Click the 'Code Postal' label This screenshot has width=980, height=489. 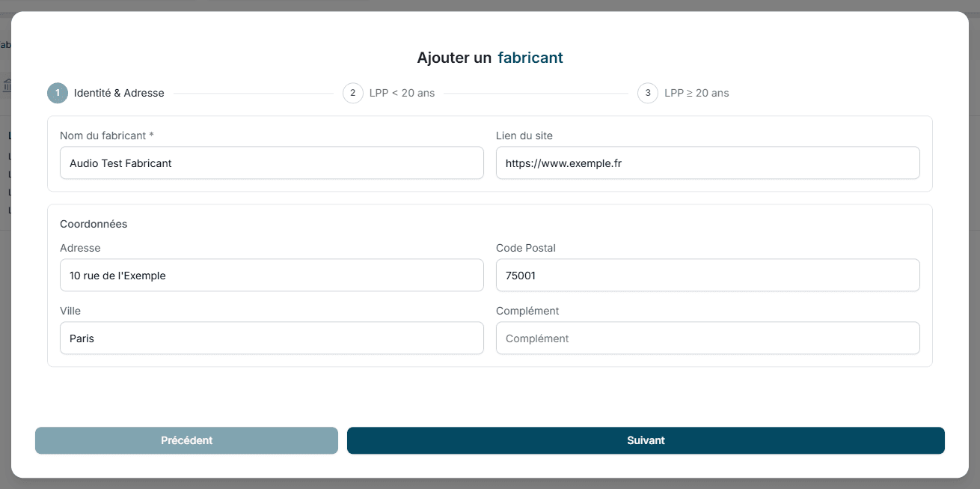click(526, 248)
